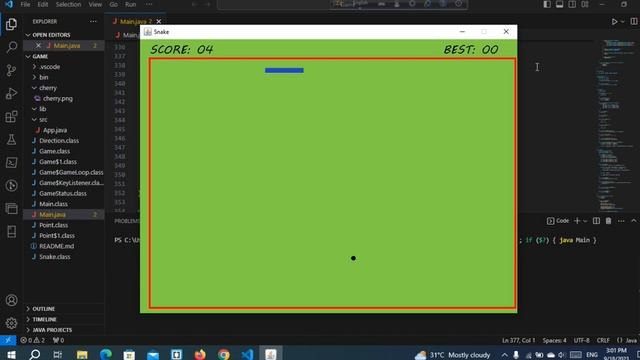
Task: Change indentation via Spaces: 4
Action: tap(554, 340)
